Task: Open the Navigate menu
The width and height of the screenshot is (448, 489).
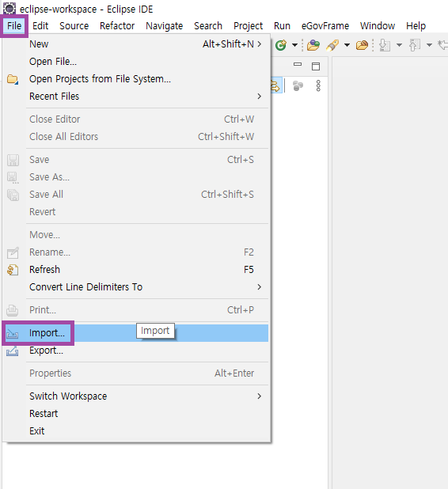Action: pos(164,26)
